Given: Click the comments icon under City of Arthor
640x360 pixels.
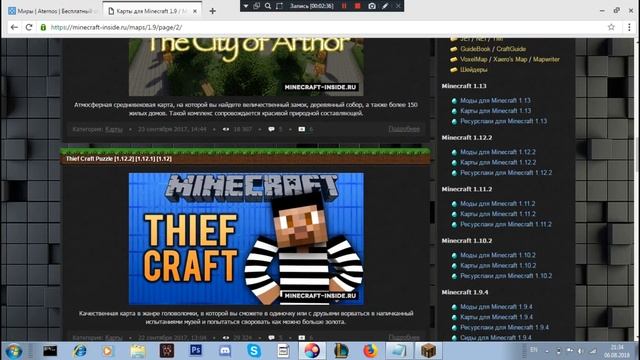Looking at the screenshot, I should (x=271, y=129).
